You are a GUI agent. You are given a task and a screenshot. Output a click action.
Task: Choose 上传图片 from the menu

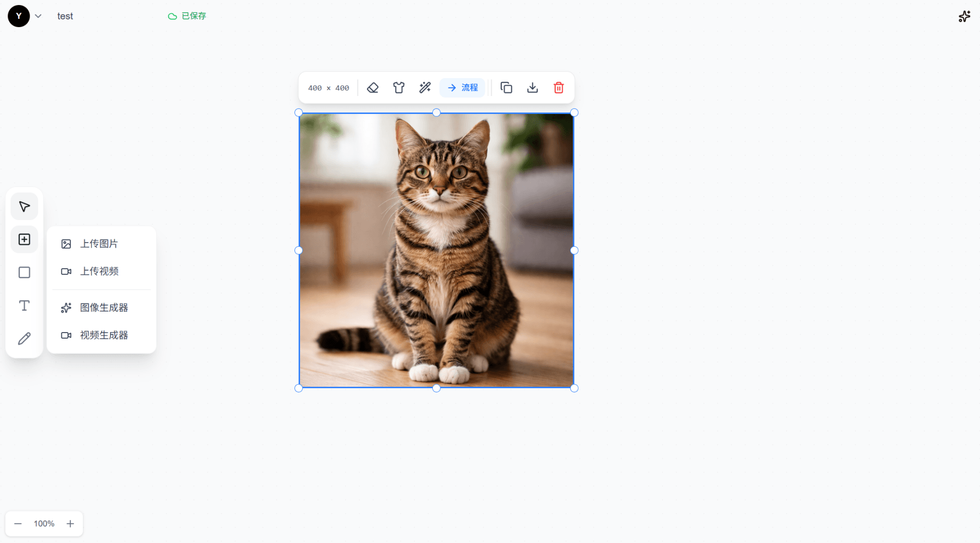(x=99, y=244)
